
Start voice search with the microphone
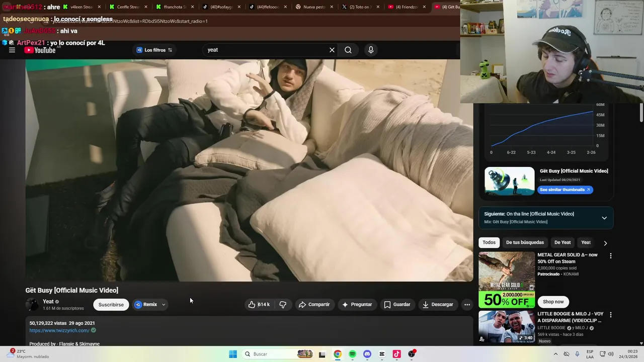click(x=371, y=50)
